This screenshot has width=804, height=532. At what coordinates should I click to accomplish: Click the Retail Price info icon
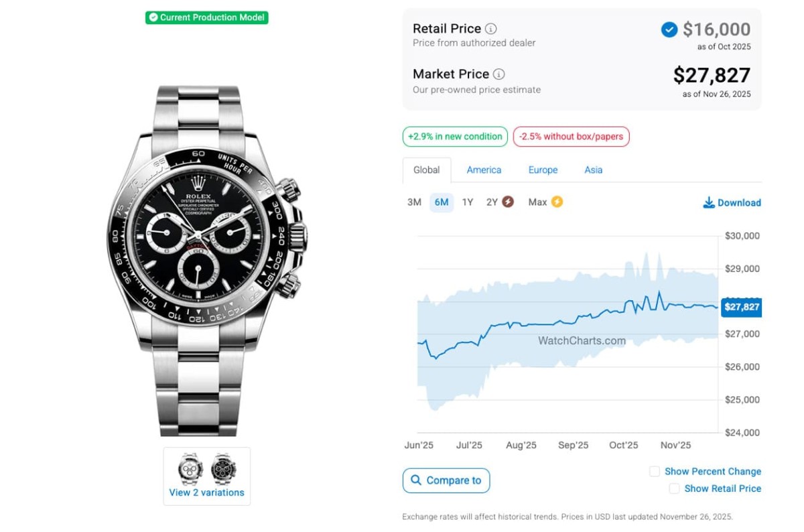click(x=491, y=29)
